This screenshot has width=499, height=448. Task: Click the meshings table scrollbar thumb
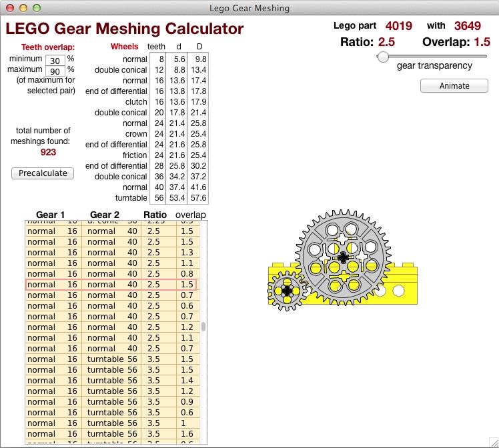(203, 327)
